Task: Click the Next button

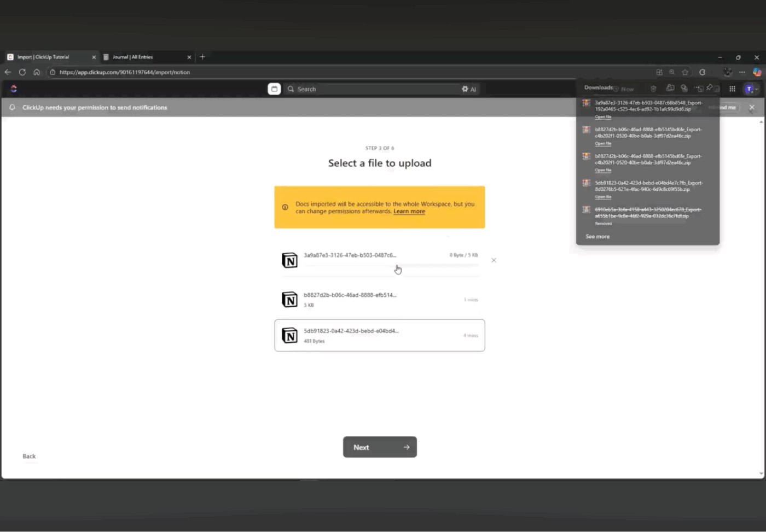Action: [x=380, y=447]
